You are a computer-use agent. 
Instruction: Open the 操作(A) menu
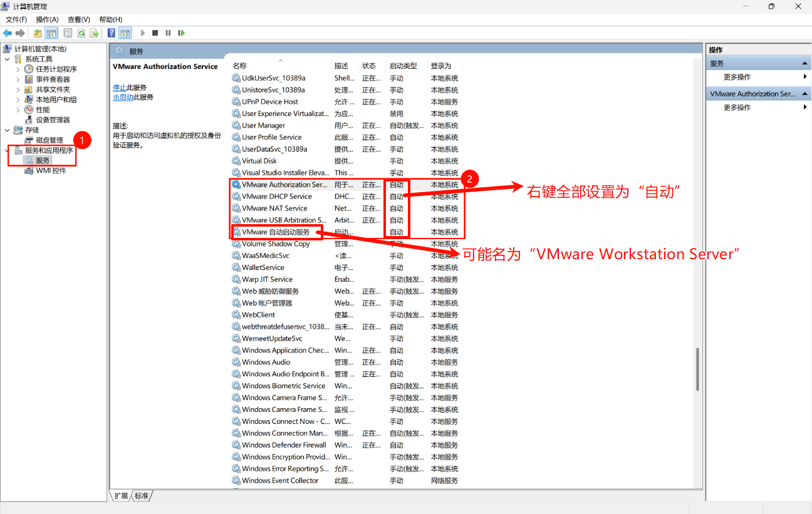pyautogui.click(x=47, y=19)
